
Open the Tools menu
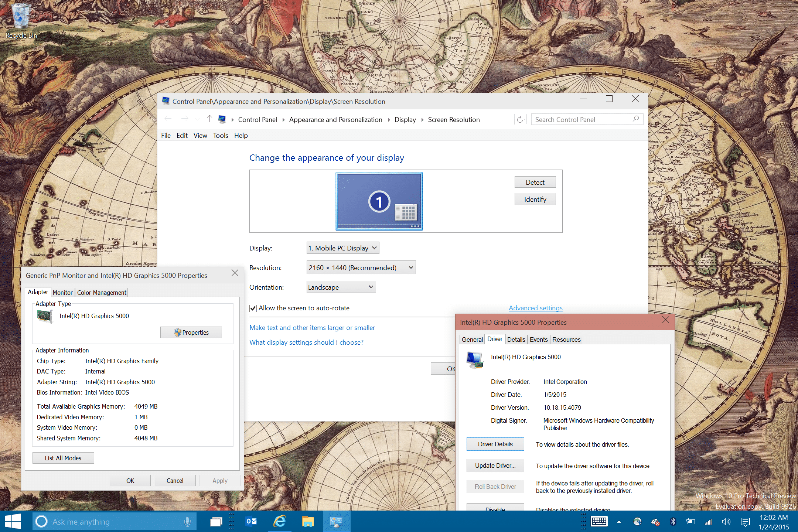pos(221,136)
